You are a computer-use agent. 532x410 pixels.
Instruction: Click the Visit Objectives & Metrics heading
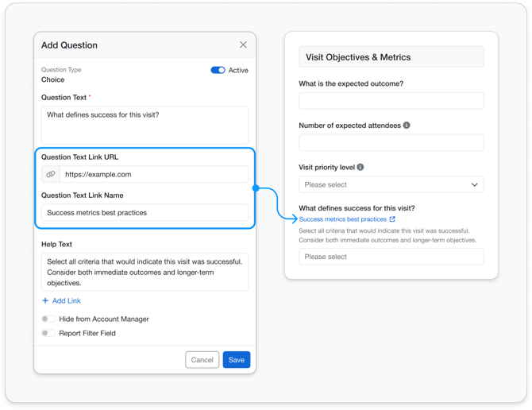pos(358,57)
